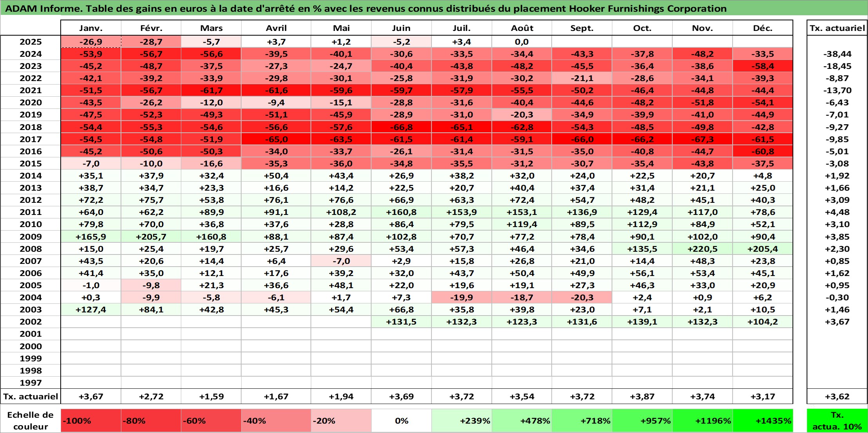This screenshot has width=868, height=433.
Task: Click the +1,59 Mars actuarial rate cell
Action: click(211, 396)
